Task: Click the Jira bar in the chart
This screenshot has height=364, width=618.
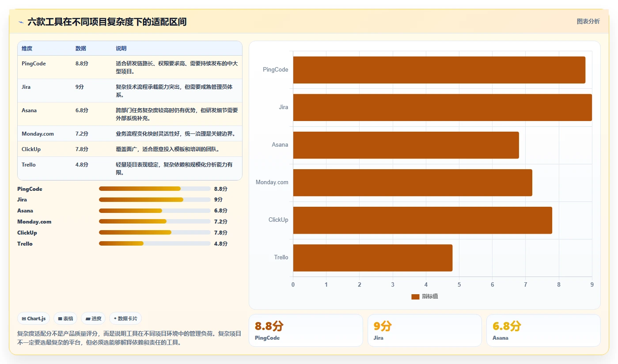Action: click(442, 107)
